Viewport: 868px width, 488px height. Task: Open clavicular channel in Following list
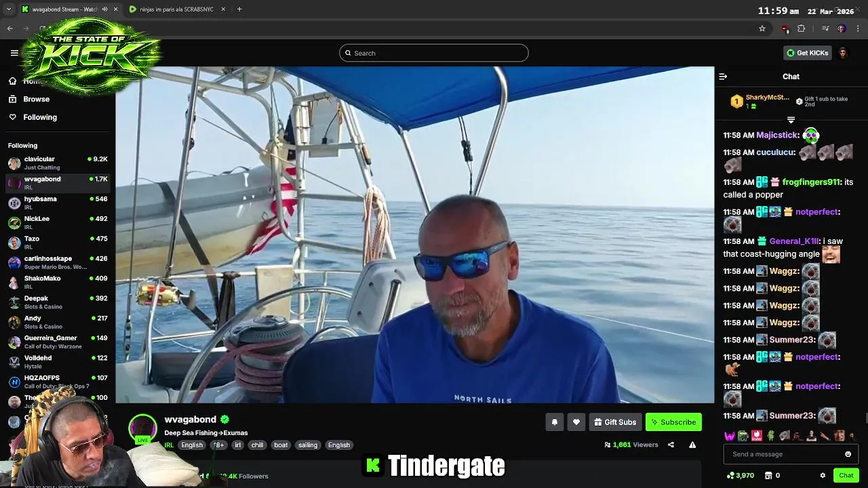point(58,163)
